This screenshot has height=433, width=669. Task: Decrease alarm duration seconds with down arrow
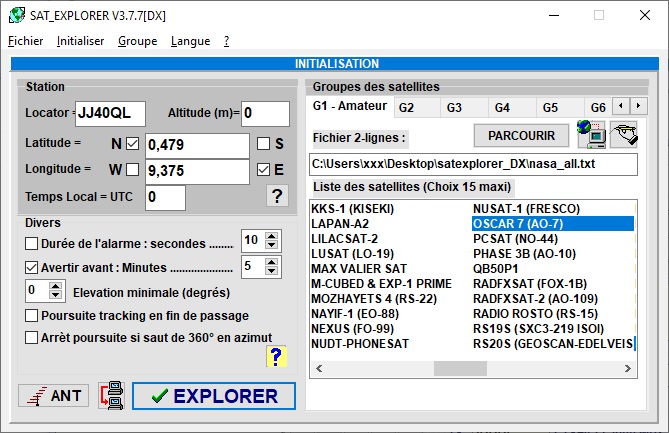tap(271, 244)
